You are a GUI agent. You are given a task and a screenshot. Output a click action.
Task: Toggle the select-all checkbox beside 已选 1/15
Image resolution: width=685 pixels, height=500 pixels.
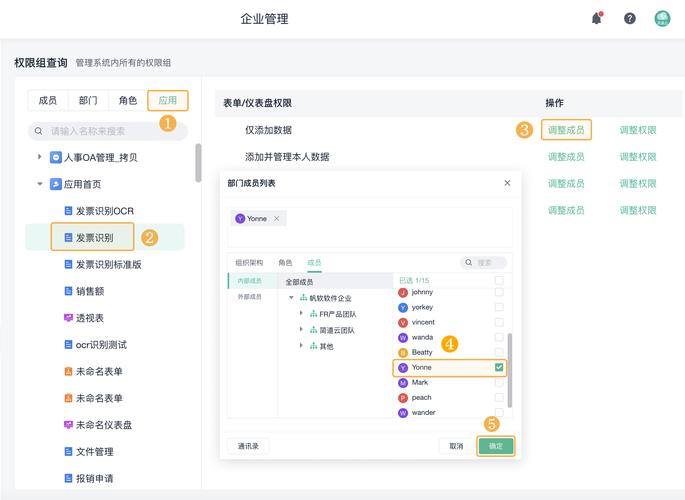pos(499,280)
